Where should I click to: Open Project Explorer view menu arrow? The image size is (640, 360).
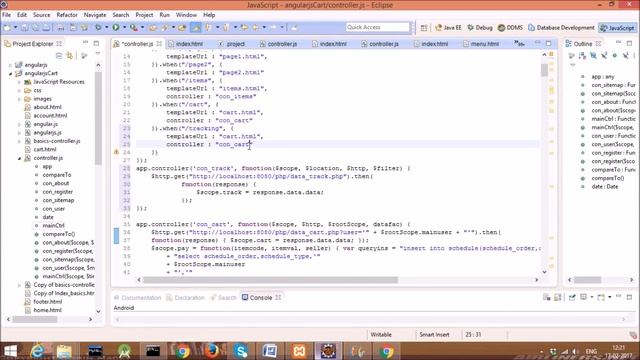[x=98, y=54]
